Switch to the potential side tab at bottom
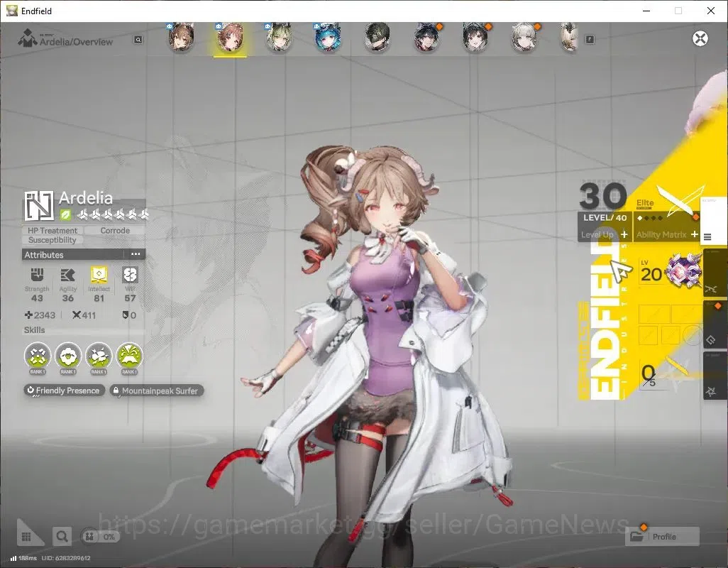728x568 pixels. (x=715, y=376)
